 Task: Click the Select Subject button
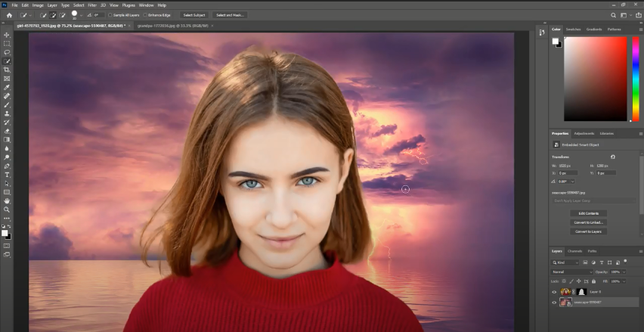pyautogui.click(x=194, y=14)
